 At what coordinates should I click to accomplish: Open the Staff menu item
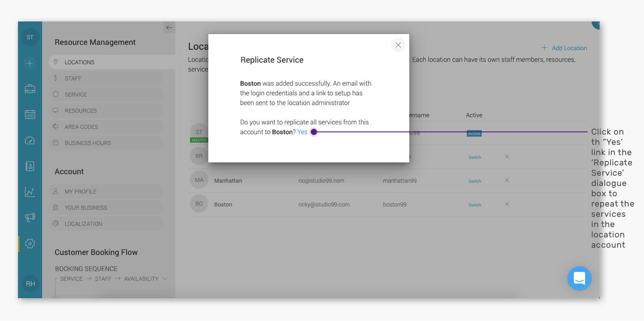(x=106, y=78)
